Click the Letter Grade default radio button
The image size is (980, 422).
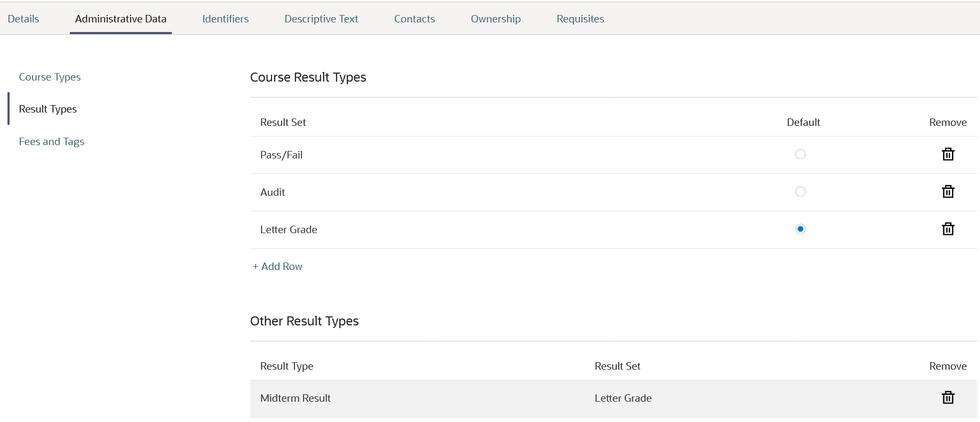coord(800,229)
